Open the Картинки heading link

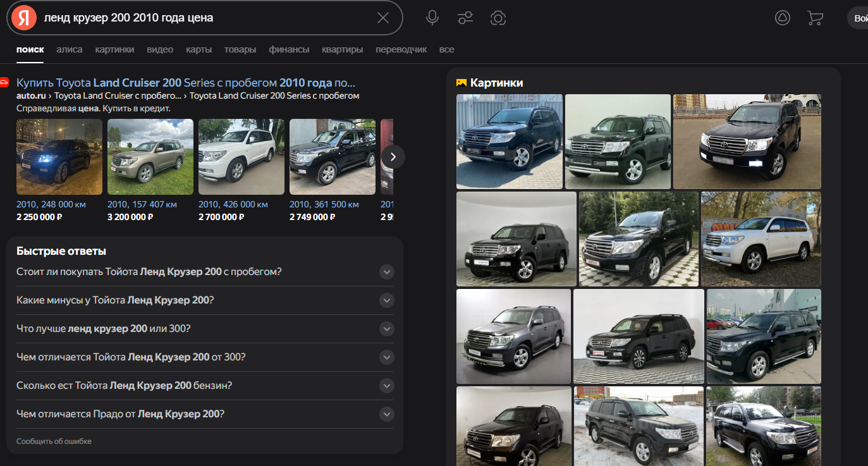click(497, 83)
